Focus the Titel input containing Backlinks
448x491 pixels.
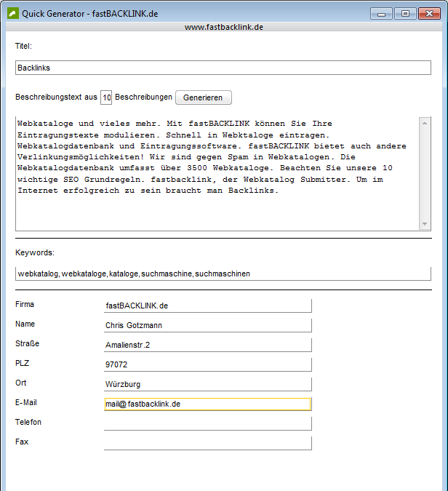pos(223,68)
